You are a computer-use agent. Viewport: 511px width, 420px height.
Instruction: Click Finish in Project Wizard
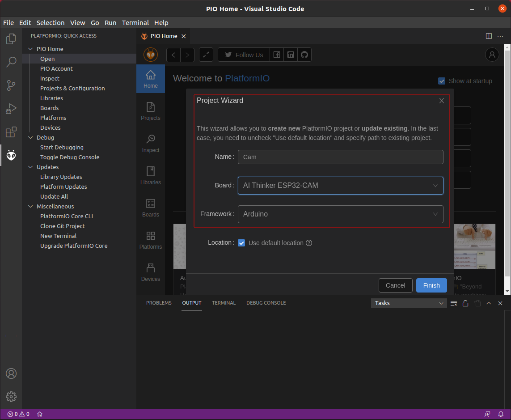tap(431, 286)
